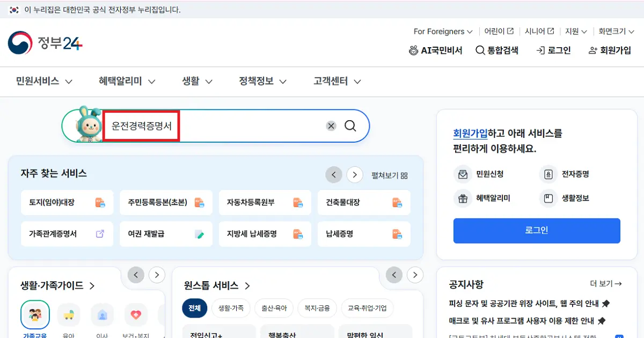Screen dimensions: 644x338
Task: Click the 회원가입 link in the side panel
Action: [471, 134]
